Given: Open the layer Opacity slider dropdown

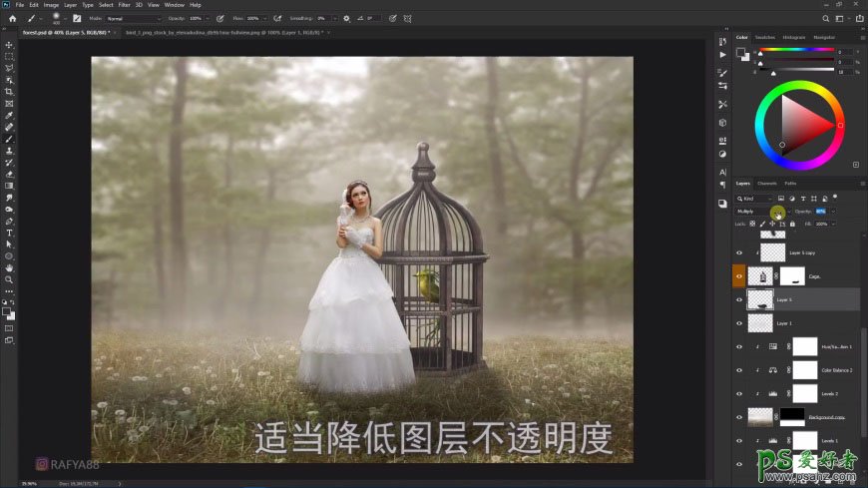Looking at the screenshot, I should coord(833,212).
